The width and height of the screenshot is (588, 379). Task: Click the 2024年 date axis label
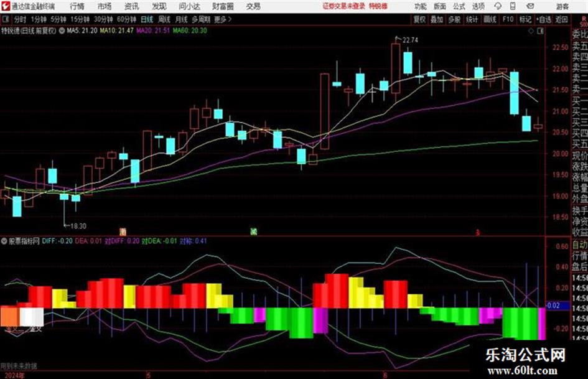[15, 375]
